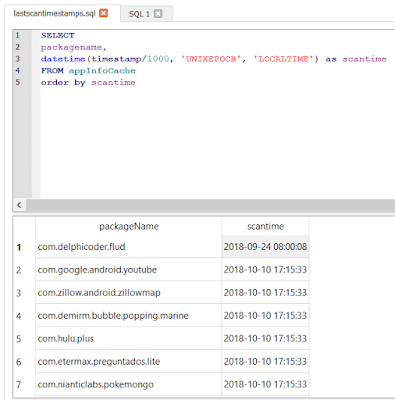Click the com.google.android.youtube cell

tap(129, 270)
